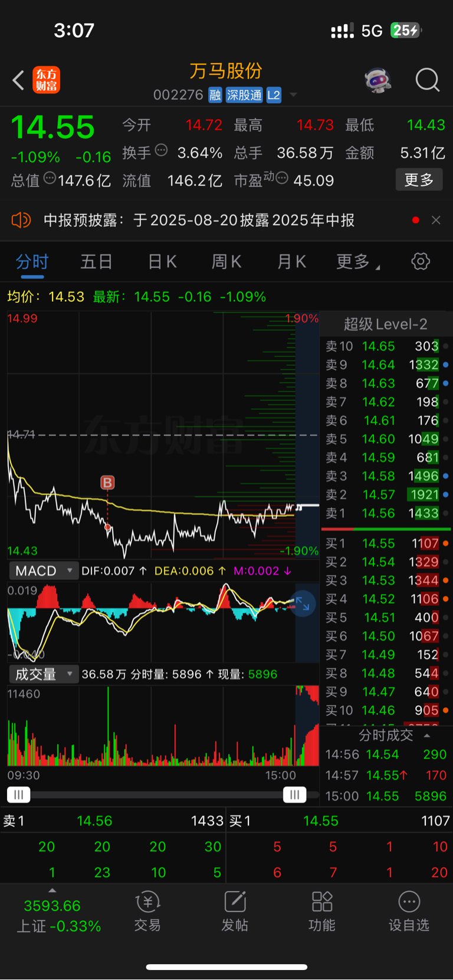Select the 买10 14.46 order row
The width and height of the screenshot is (453, 980).
386,711
